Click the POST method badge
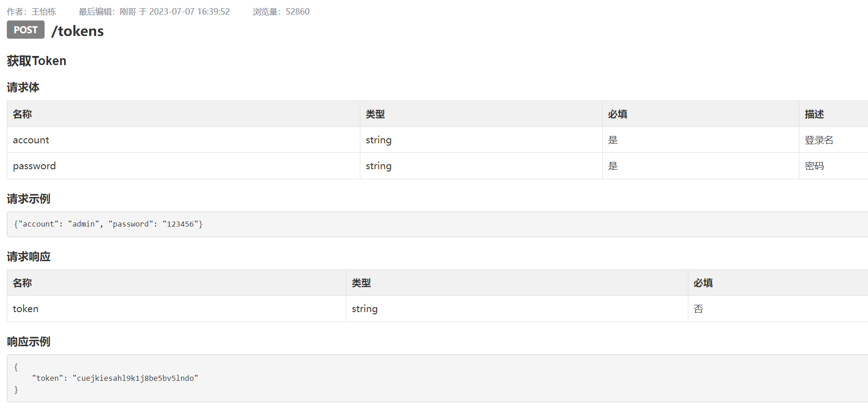 [25, 30]
